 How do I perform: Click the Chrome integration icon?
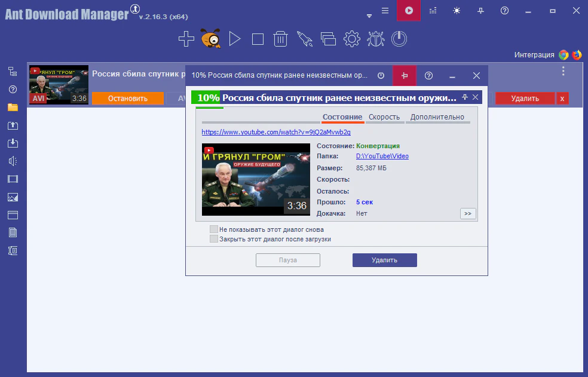point(563,55)
